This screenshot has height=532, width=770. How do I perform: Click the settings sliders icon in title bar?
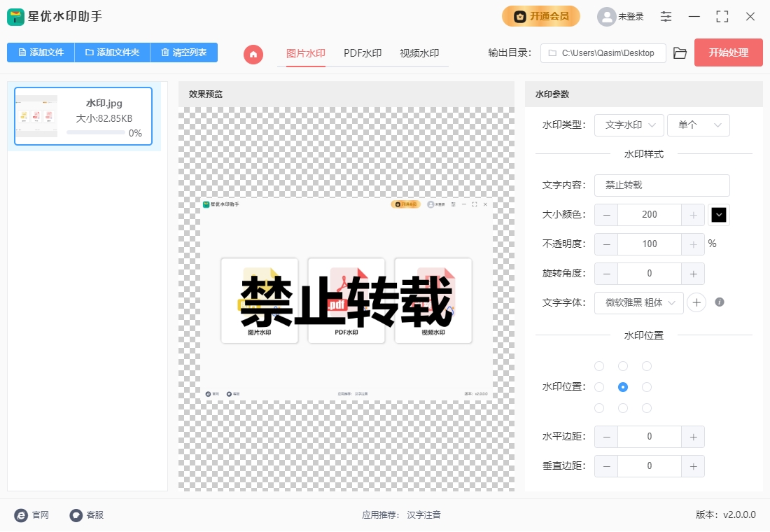coord(666,16)
